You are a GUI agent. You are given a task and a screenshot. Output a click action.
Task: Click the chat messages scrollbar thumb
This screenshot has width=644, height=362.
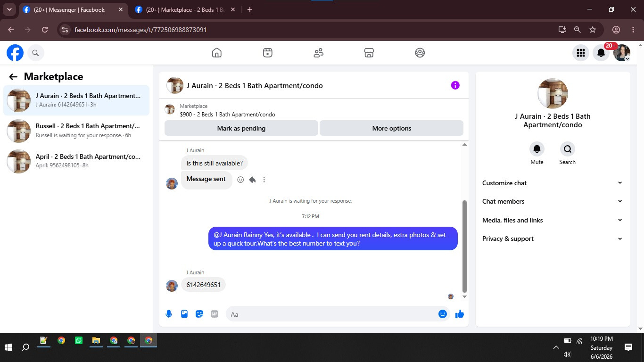pyautogui.click(x=464, y=246)
